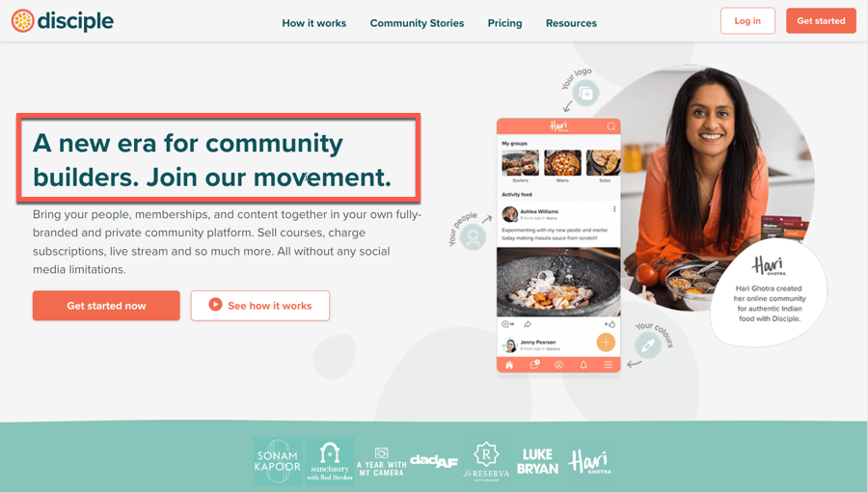
Task: Click the Your colours eyedropper icon
Action: 648,346
